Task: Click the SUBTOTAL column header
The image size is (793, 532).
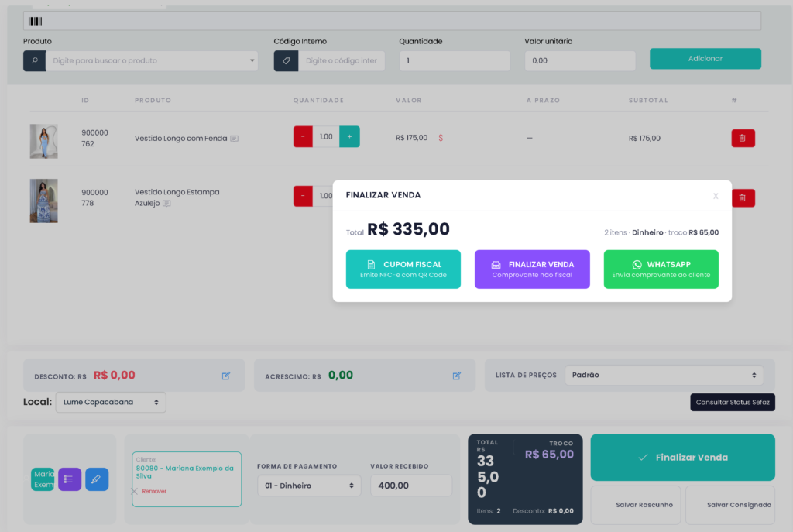Action: [x=648, y=100]
